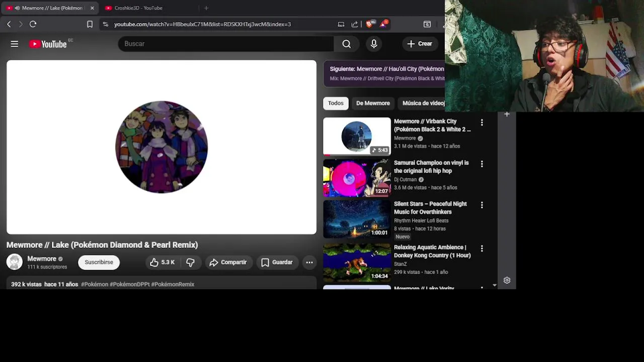Image resolution: width=644 pixels, height=362 pixels.
Task: Select the De Mewmore filter chip
Action: pyautogui.click(x=373, y=103)
